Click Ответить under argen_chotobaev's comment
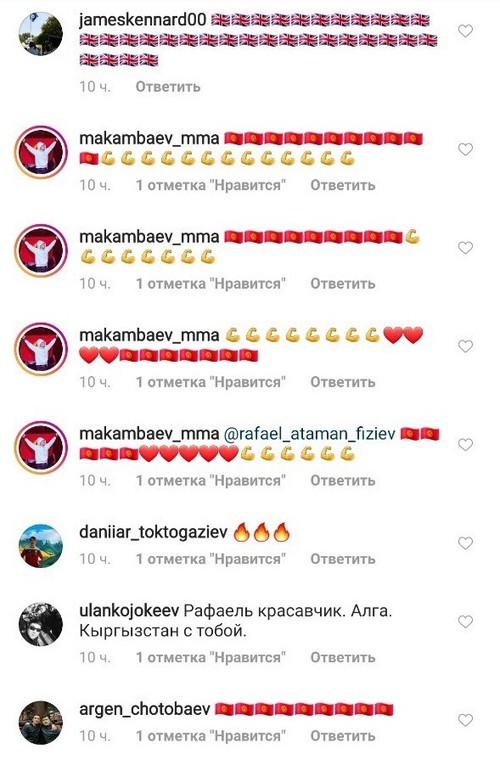500x765 pixels. pos(343,736)
